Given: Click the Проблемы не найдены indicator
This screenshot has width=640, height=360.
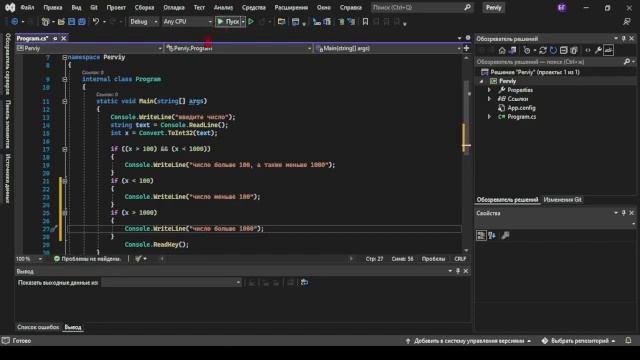Looking at the screenshot, I should pos(87,259).
